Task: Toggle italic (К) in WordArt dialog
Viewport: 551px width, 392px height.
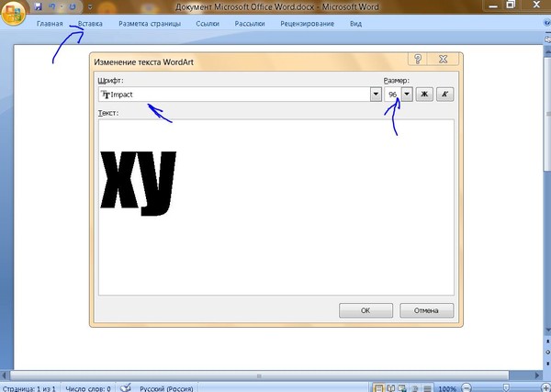Action: point(444,95)
